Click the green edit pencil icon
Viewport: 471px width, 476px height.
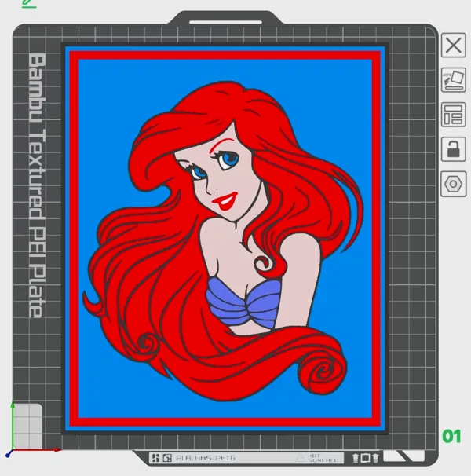click(x=29, y=4)
